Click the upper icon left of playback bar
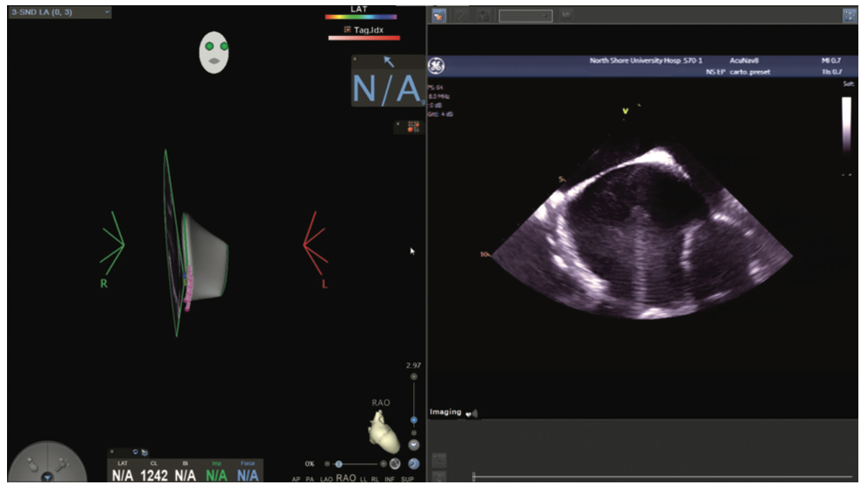The width and height of the screenshot is (868, 492). [438, 460]
